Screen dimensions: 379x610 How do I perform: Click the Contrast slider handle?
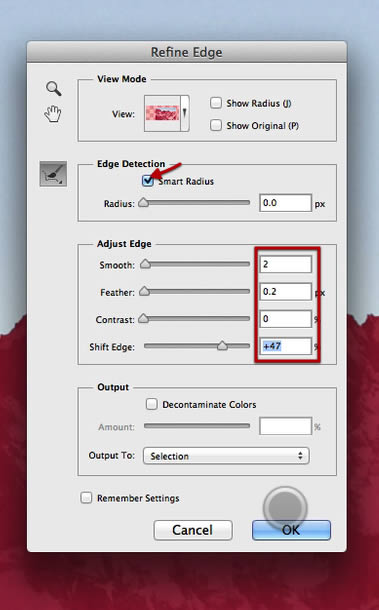point(144,318)
